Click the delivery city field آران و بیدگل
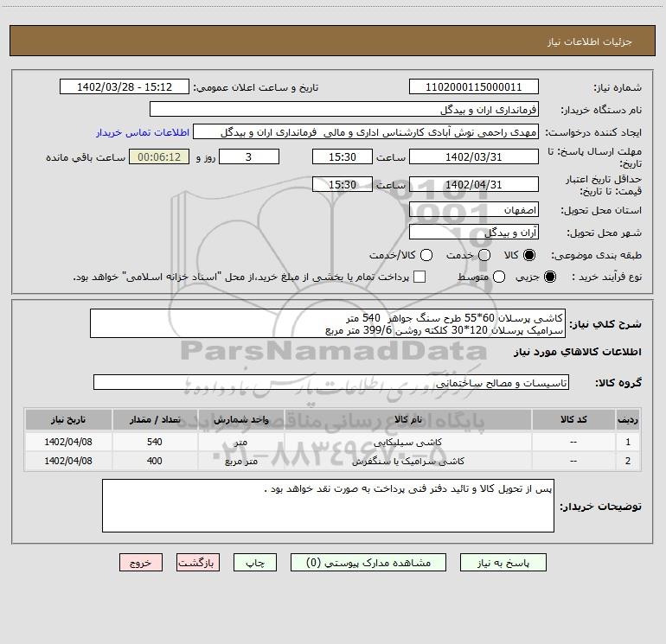The width and height of the screenshot is (666, 644). [474, 233]
